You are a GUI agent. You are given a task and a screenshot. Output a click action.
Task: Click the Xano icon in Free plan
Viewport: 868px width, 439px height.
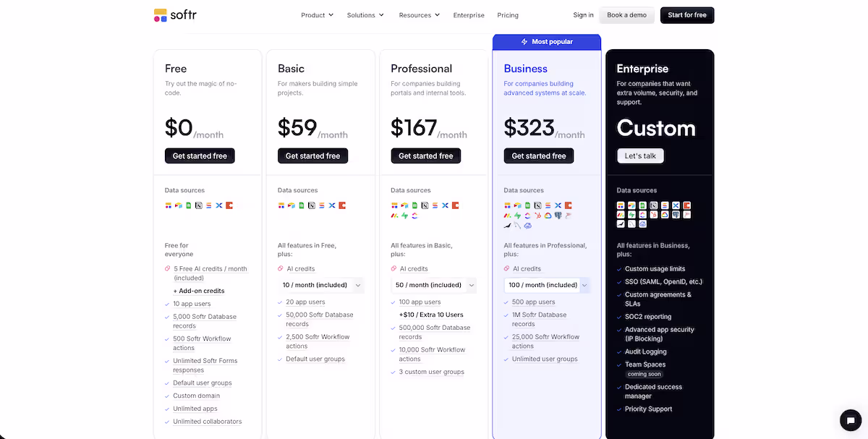[219, 205]
